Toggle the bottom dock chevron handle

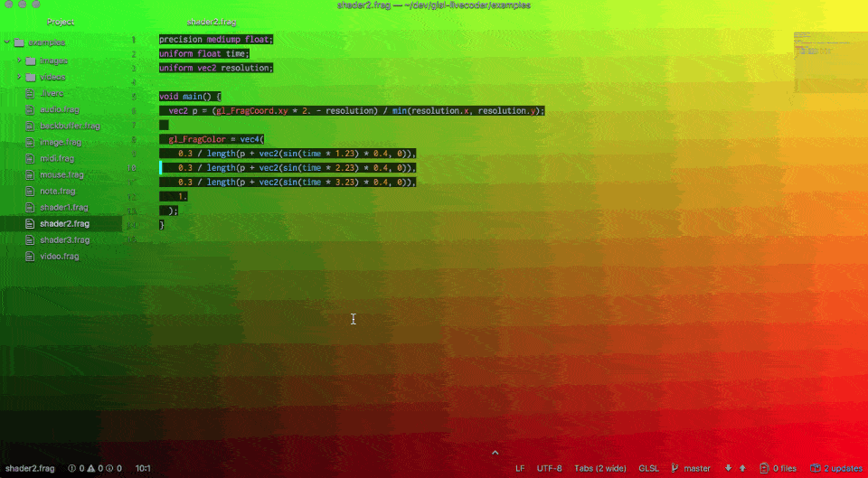495,453
